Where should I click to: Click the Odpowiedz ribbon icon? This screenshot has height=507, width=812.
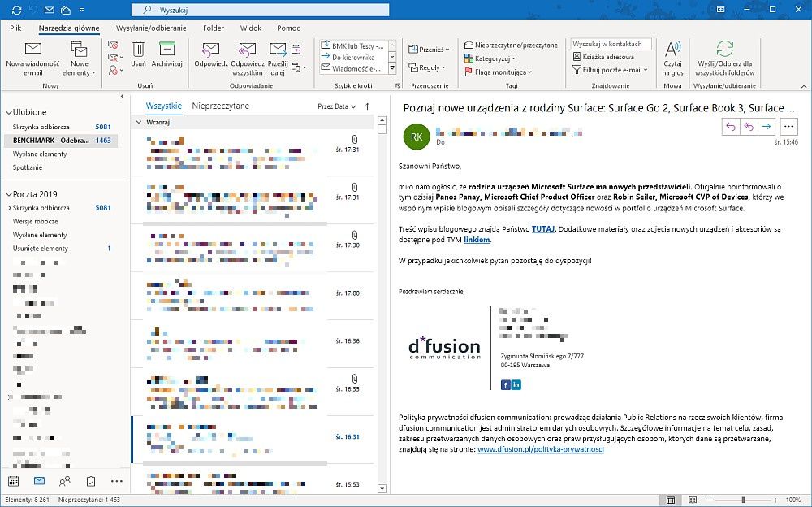[211, 50]
